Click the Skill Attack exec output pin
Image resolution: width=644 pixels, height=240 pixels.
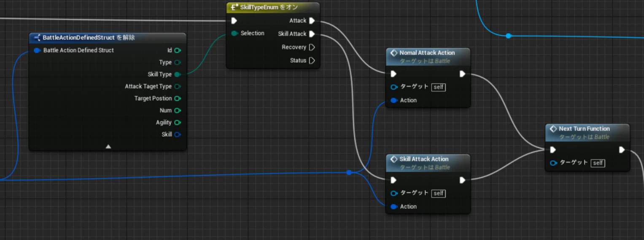(x=312, y=34)
